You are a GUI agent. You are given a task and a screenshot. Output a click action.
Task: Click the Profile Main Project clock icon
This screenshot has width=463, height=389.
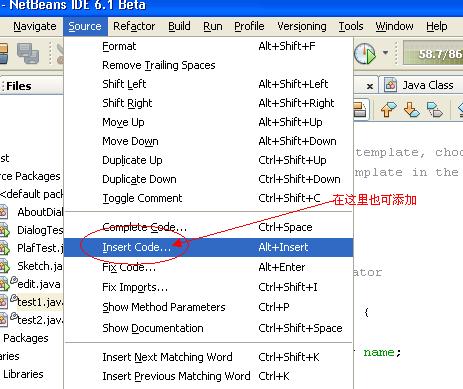pyautogui.click(x=365, y=53)
